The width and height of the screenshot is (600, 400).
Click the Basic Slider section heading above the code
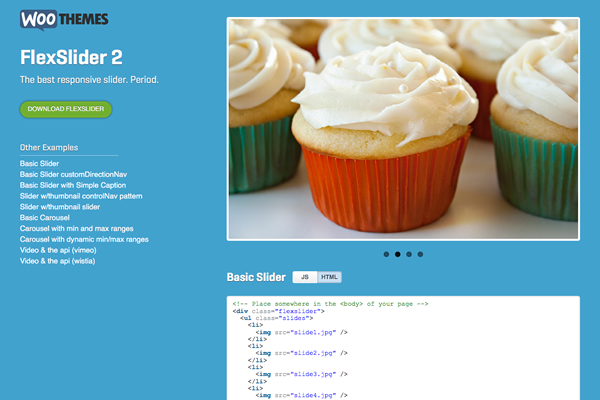[x=256, y=277]
